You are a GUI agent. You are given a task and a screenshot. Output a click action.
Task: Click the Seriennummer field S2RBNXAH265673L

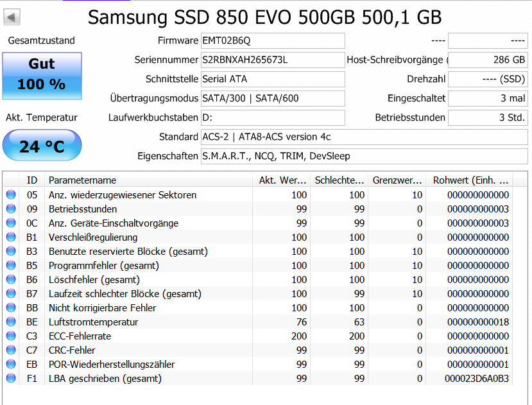pyautogui.click(x=273, y=60)
